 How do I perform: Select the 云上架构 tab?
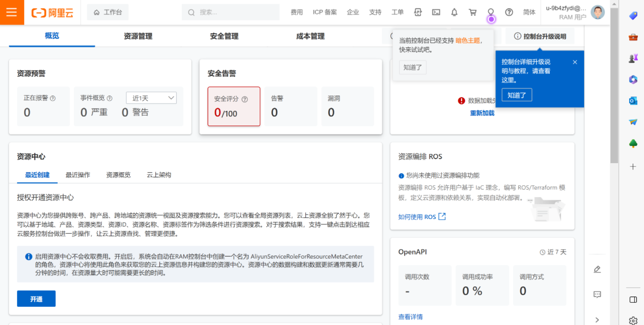click(x=159, y=175)
